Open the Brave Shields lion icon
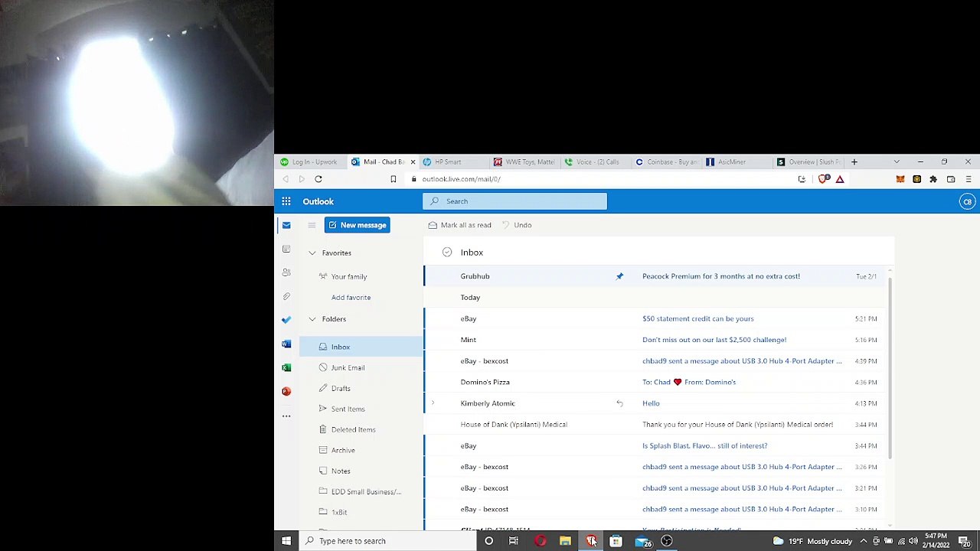The width and height of the screenshot is (980, 551). tap(824, 179)
